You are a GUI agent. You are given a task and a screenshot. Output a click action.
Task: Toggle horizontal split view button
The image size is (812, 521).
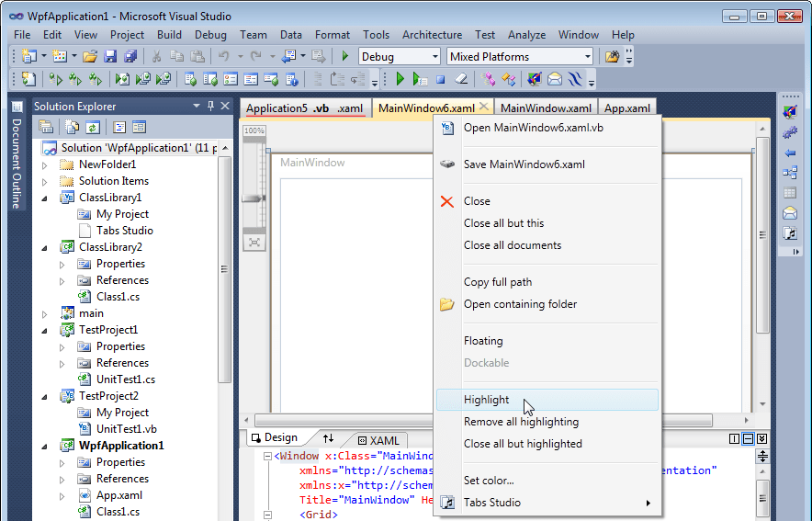point(749,438)
